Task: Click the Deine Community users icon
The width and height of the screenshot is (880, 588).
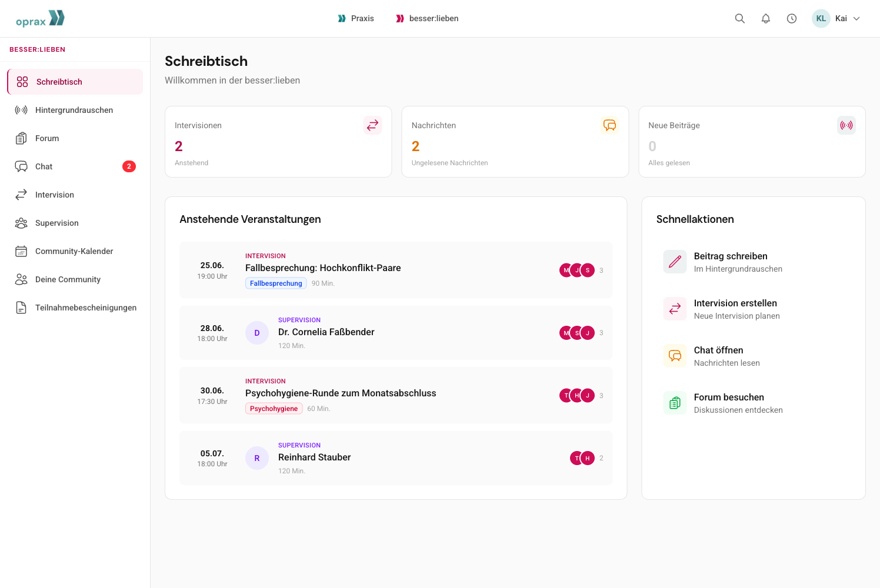Action: point(21,279)
